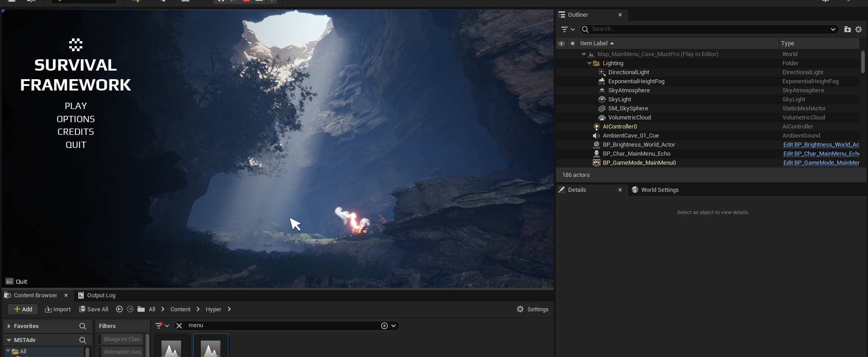The height and width of the screenshot is (357, 868).
Task: Click the red Stop play session button
Action: [x=246, y=1]
